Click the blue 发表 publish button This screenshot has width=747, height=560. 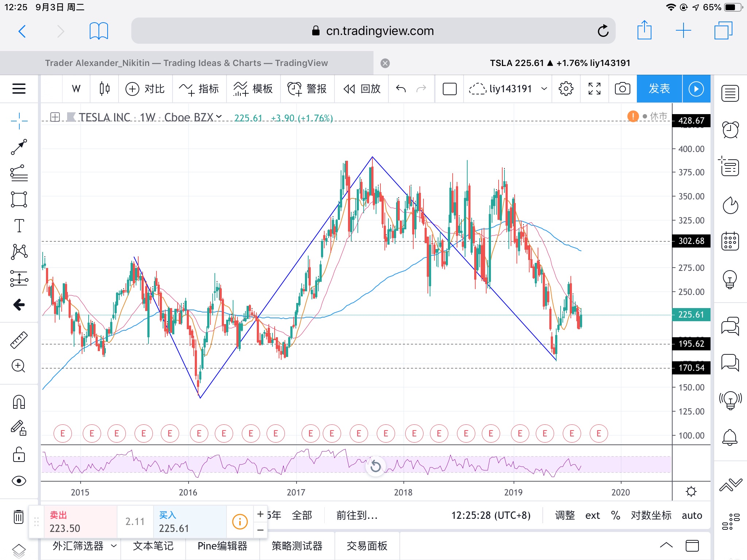(659, 89)
